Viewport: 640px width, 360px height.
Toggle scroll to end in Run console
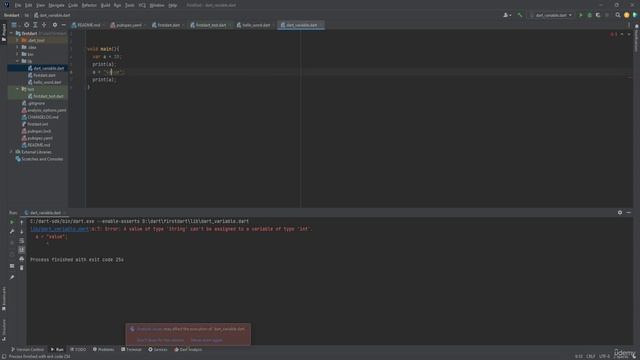(22, 250)
